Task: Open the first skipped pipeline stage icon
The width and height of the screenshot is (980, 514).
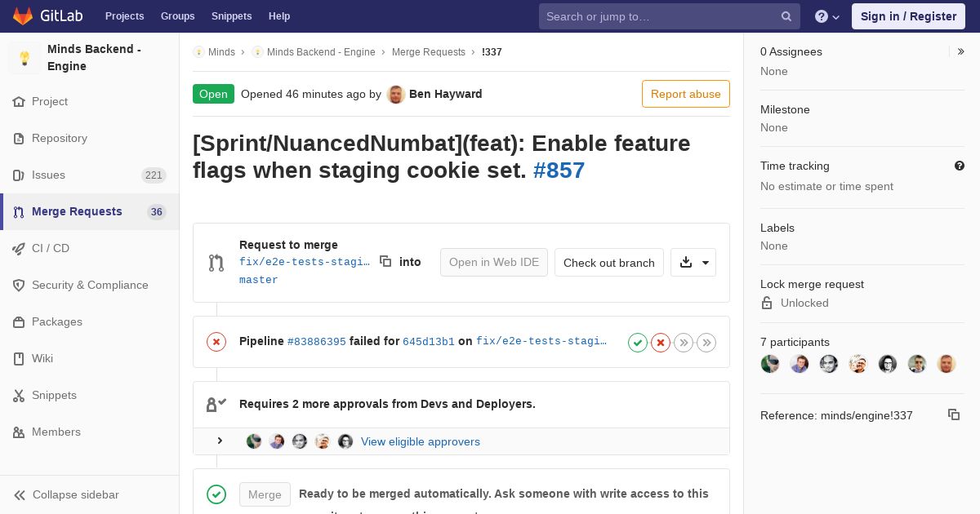Action: tap(684, 343)
